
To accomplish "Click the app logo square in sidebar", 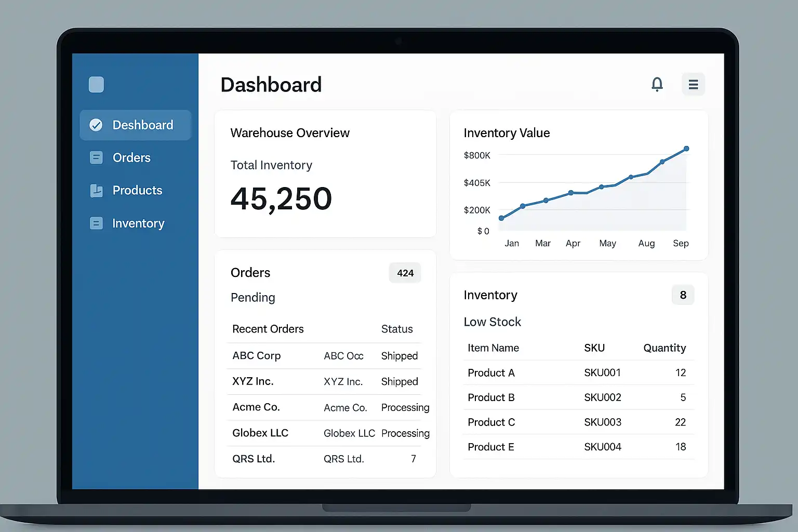I will tap(96, 84).
